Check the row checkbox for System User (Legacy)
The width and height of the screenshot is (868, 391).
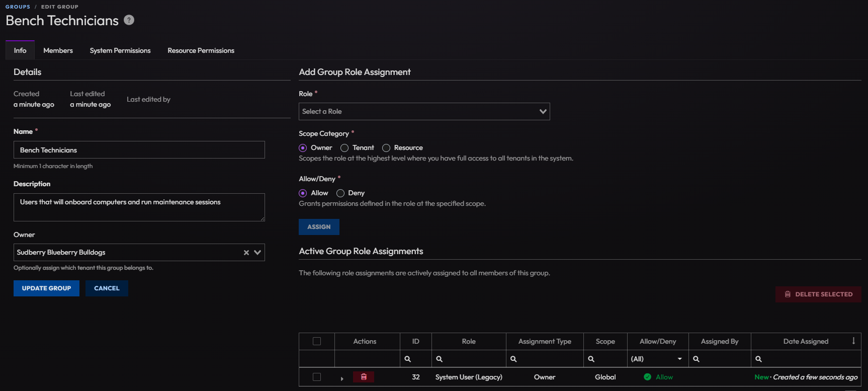[317, 377]
